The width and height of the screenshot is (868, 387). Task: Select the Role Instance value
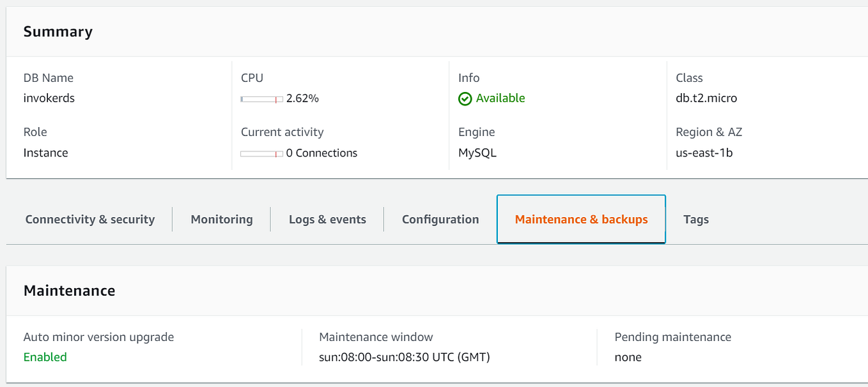45,153
